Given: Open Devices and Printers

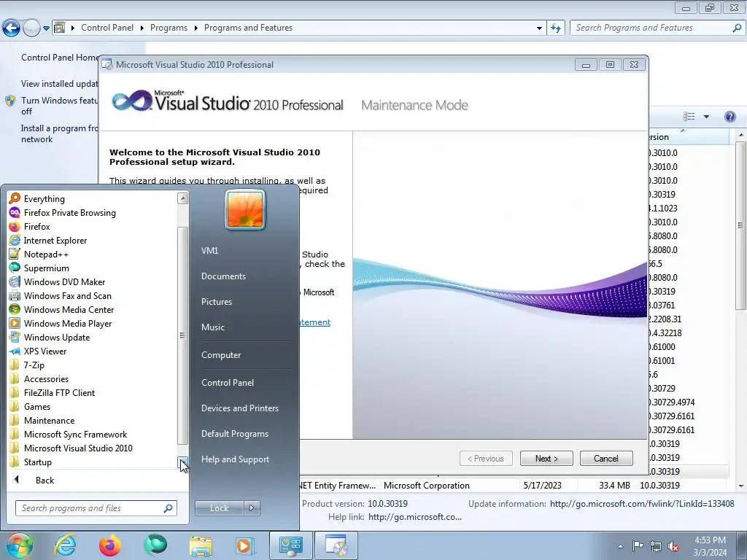Looking at the screenshot, I should [x=240, y=408].
